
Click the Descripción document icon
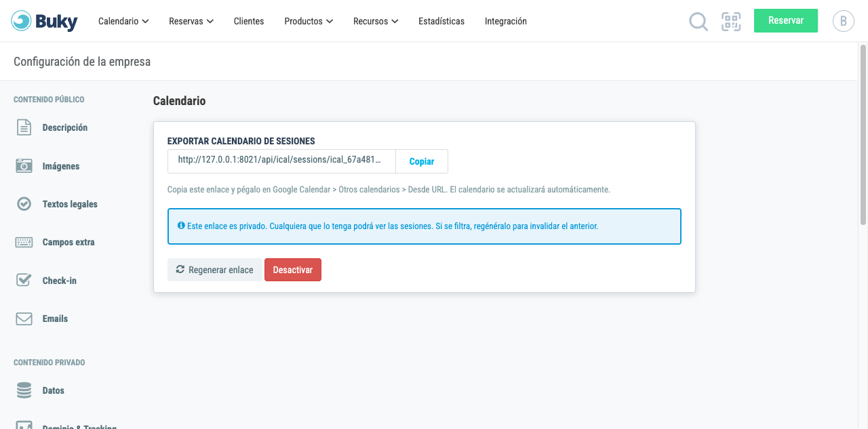click(x=24, y=127)
